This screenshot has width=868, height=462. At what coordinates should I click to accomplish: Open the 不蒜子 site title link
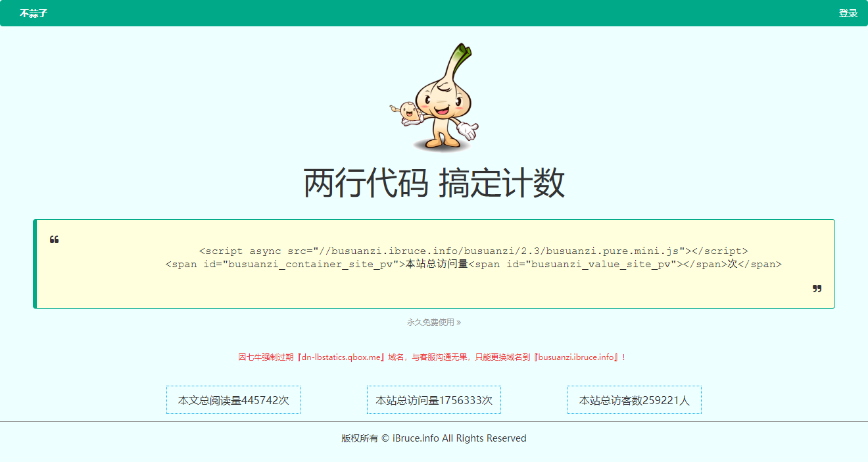point(34,13)
